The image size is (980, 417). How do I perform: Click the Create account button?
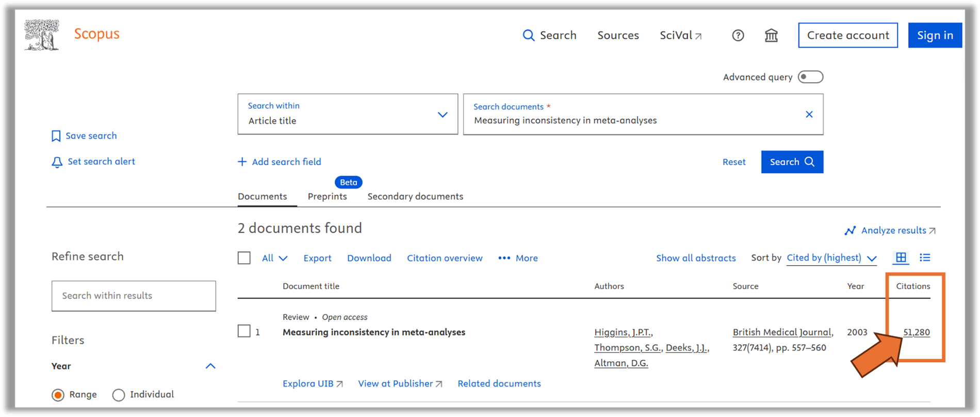click(x=847, y=35)
